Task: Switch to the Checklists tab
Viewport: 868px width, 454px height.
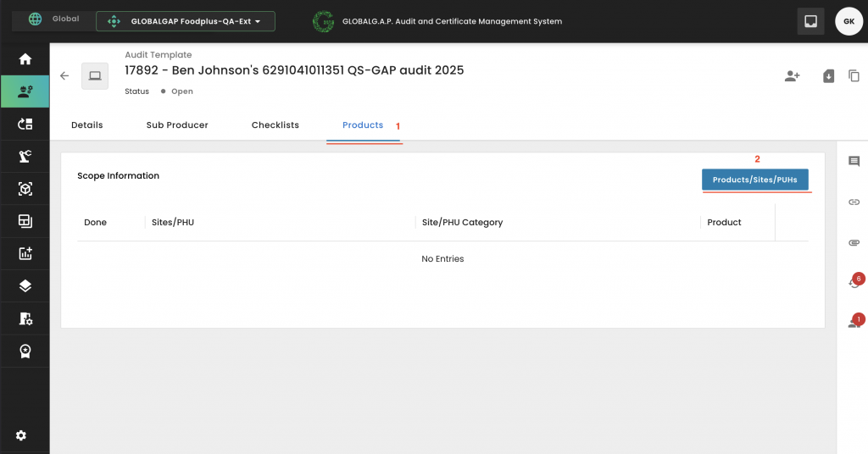Action: click(275, 125)
